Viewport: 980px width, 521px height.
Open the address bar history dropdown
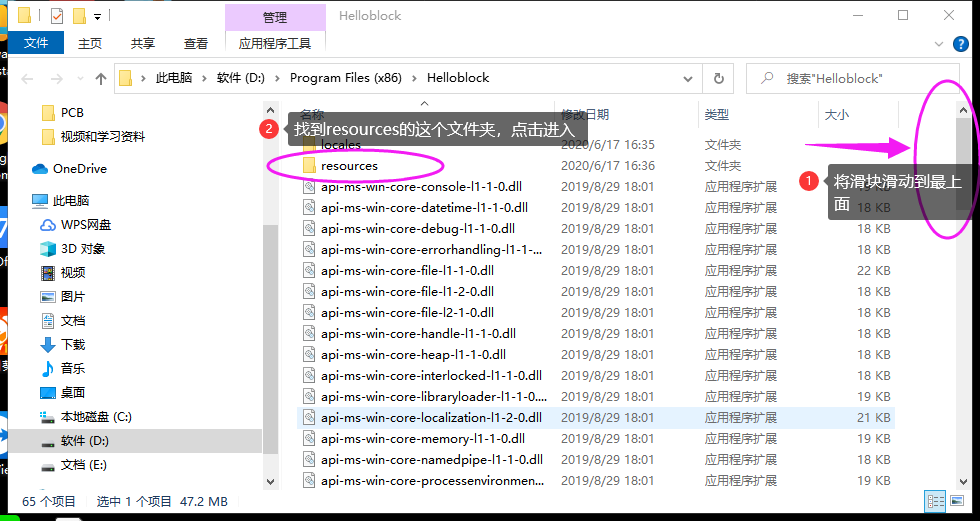(x=691, y=78)
